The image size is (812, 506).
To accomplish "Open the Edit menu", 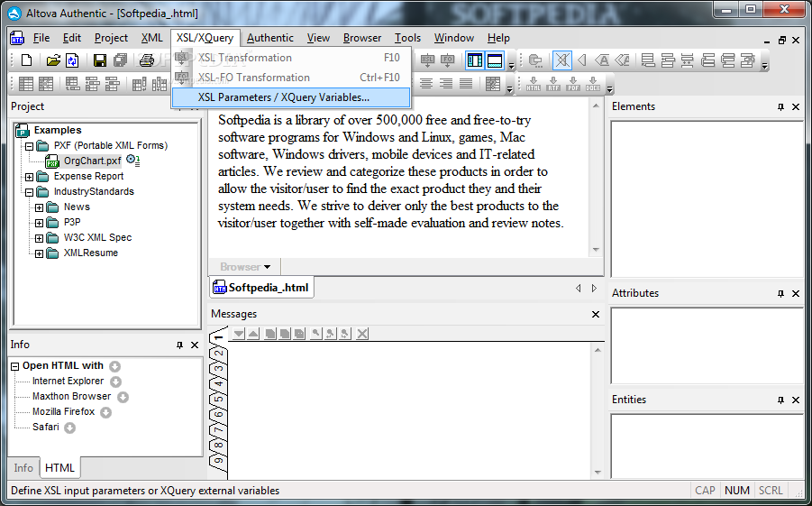I will point(72,38).
